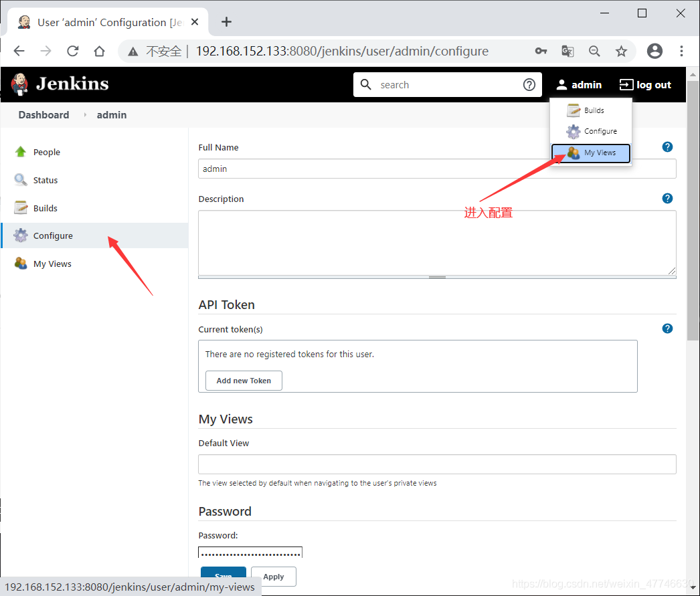The height and width of the screenshot is (596, 700).
Task: Click the log out link
Action: (646, 85)
